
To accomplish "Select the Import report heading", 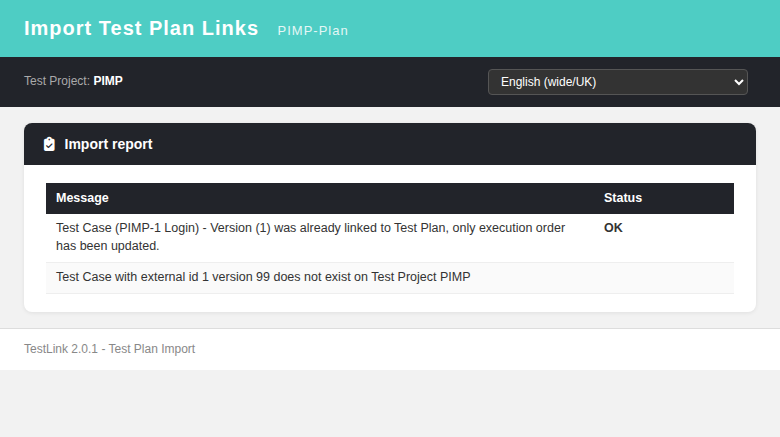I will pos(108,144).
